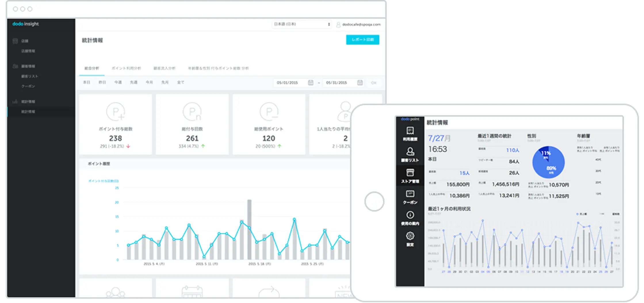Open the calendar icon for 05/31/2015
Image resolution: width=644 pixels, height=303 pixels.
click(x=360, y=83)
